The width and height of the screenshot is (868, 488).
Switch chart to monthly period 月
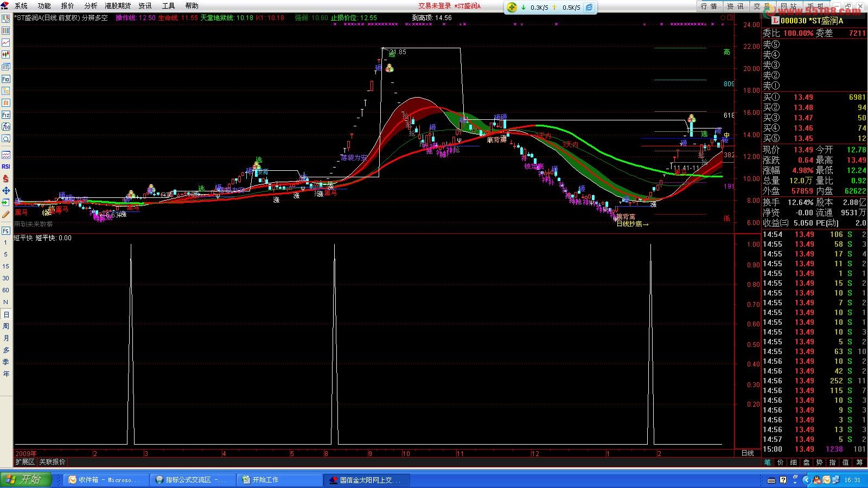click(6, 338)
